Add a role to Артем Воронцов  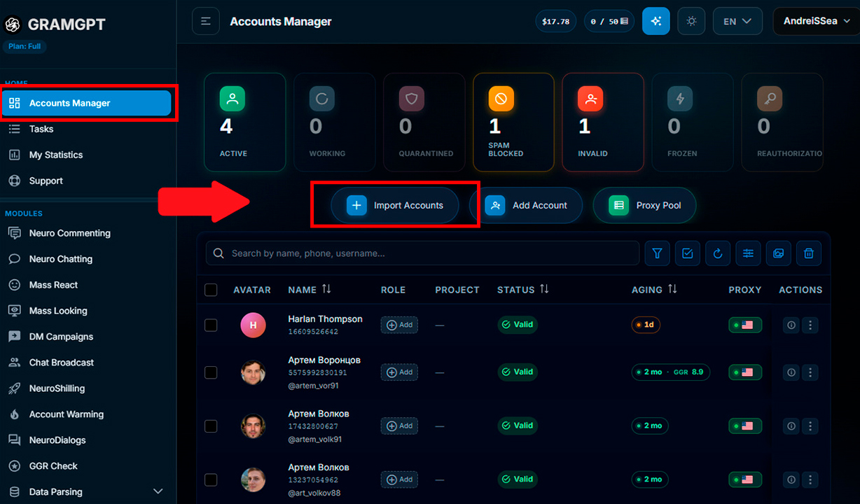point(399,372)
